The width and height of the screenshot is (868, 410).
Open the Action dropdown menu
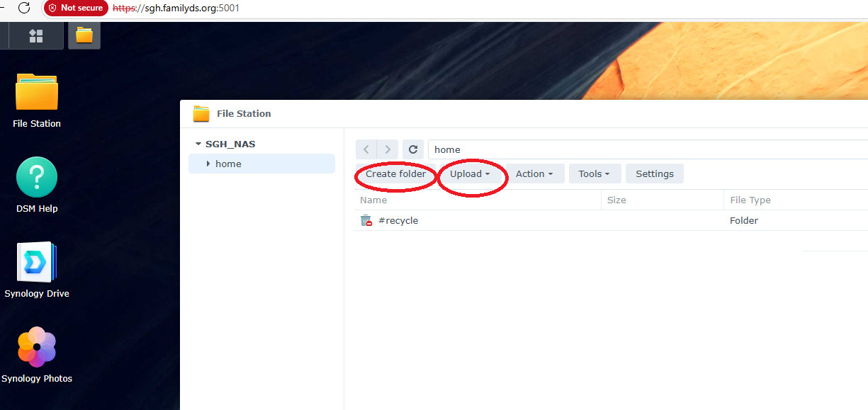pos(535,173)
